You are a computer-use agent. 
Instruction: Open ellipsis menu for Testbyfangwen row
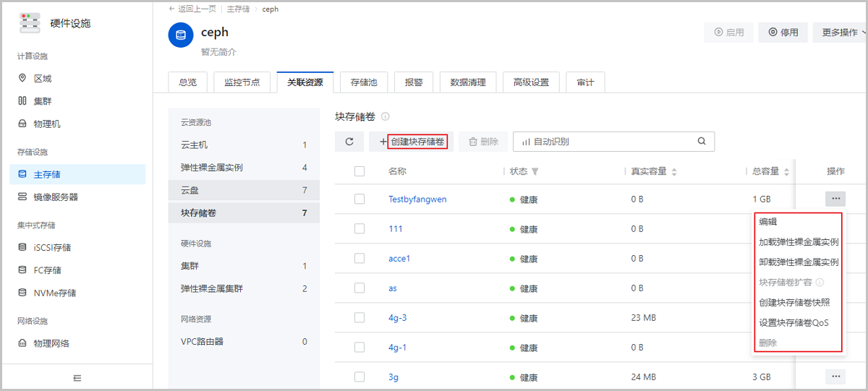click(x=835, y=199)
